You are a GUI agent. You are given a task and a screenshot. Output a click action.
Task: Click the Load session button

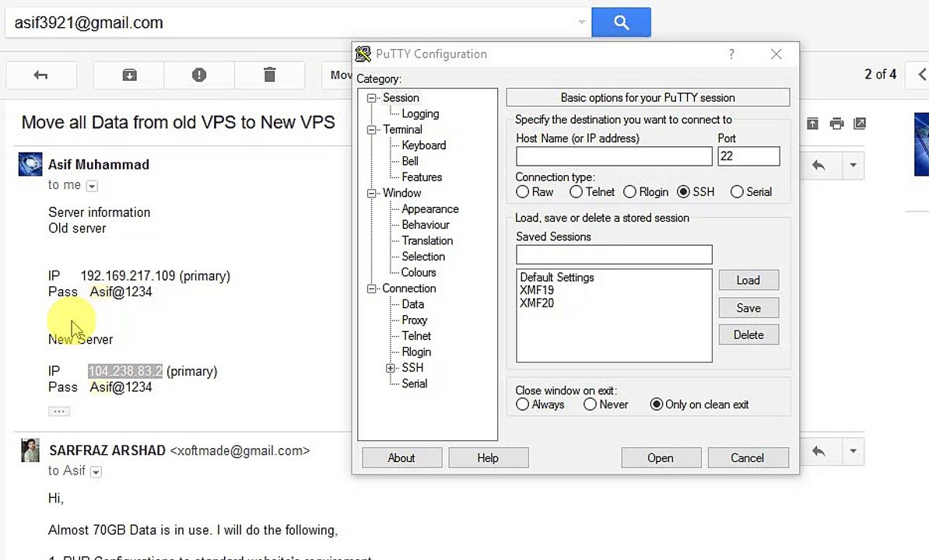click(748, 281)
